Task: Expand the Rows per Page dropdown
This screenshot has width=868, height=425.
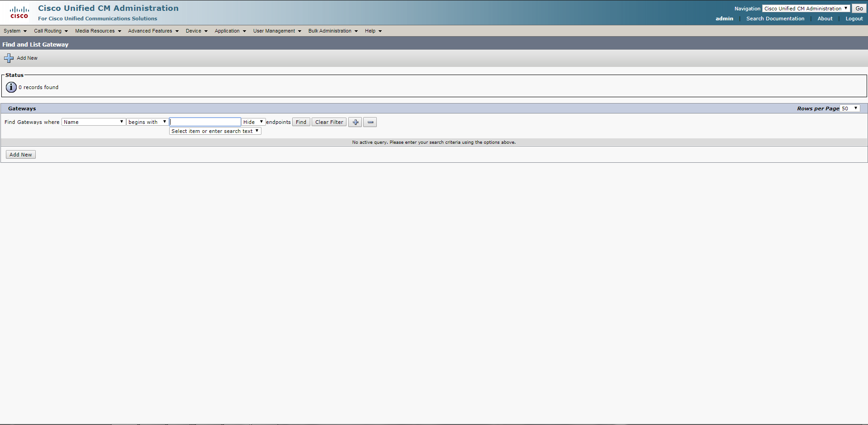Action: (850, 109)
